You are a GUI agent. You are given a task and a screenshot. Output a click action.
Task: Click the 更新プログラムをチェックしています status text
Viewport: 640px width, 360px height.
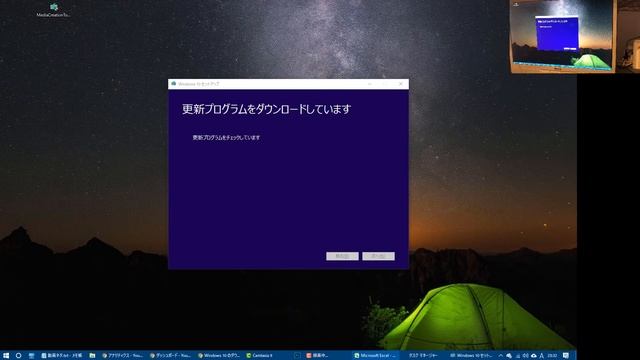(x=226, y=138)
